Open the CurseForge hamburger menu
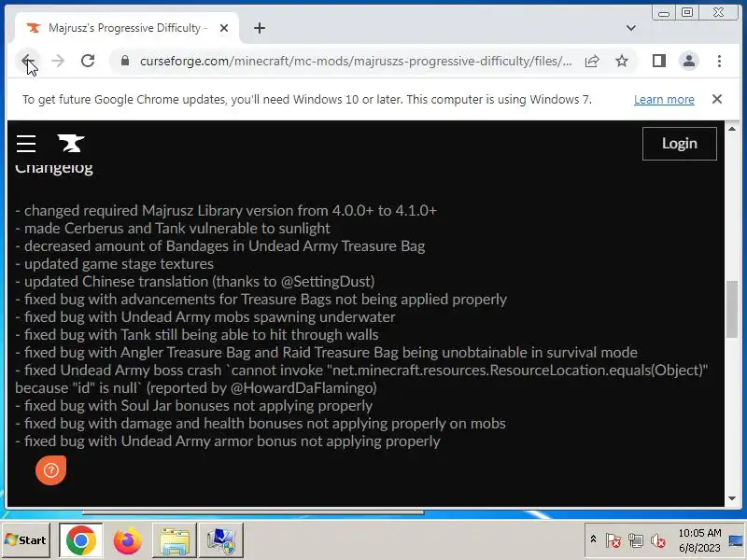This screenshot has width=747, height=560. (26, 144)
